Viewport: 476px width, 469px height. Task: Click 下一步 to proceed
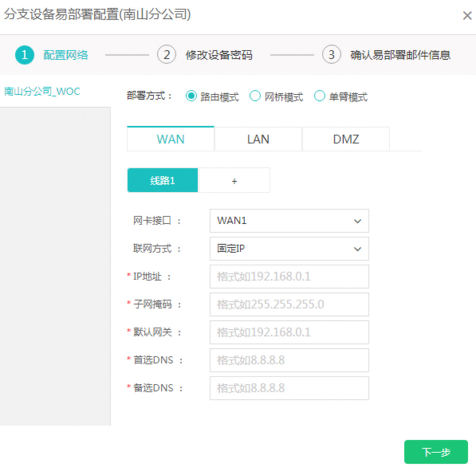(436, 452)
